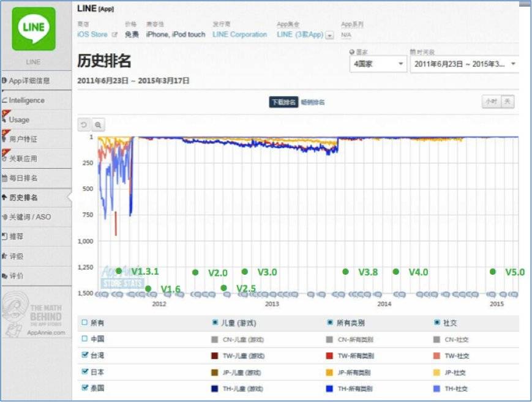Click the 评价 sidebar icon
The image size is (532, 402).
click(4, 276)
